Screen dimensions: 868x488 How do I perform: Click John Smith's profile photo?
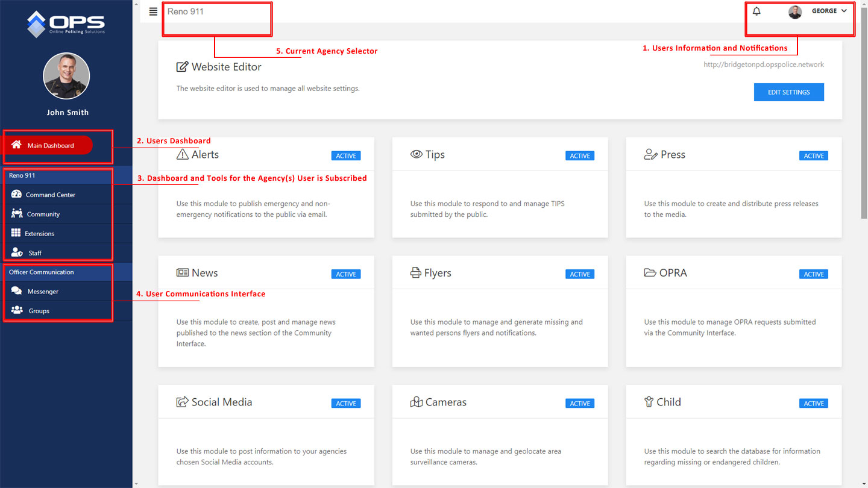coord(66,76)
